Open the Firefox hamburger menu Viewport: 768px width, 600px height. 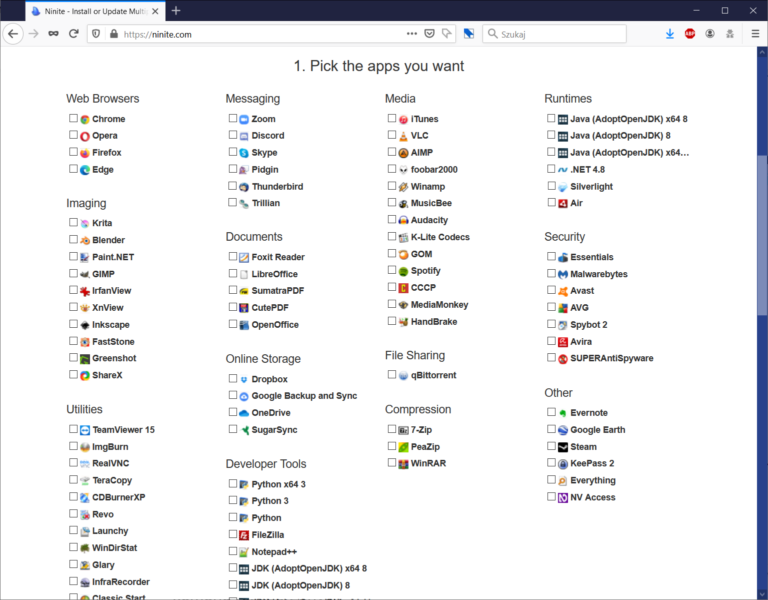click(755, 34)
